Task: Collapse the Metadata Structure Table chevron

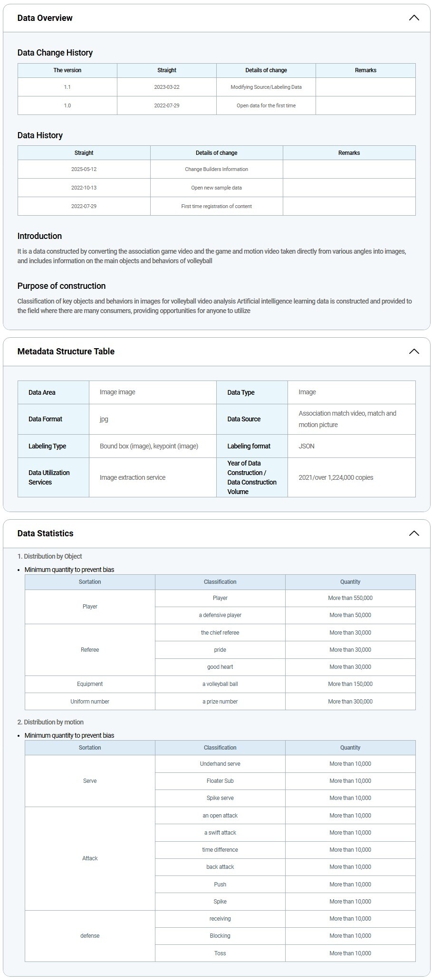Action: (413, 352)
